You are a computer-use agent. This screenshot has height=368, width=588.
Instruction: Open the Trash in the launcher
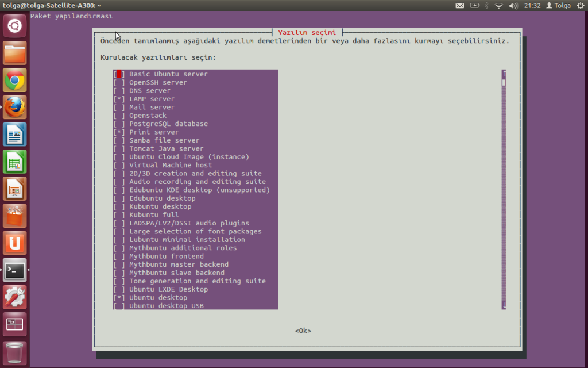pos(14,352)
